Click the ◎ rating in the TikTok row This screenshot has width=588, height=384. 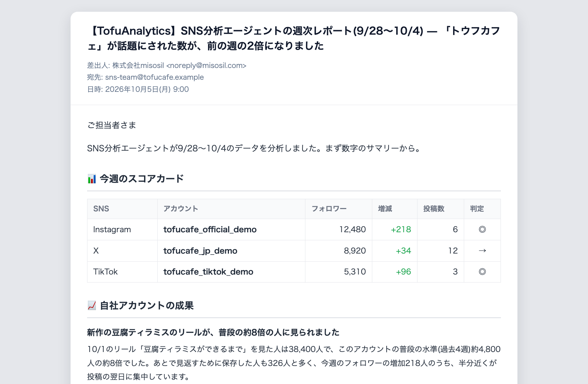coord(482,272)
